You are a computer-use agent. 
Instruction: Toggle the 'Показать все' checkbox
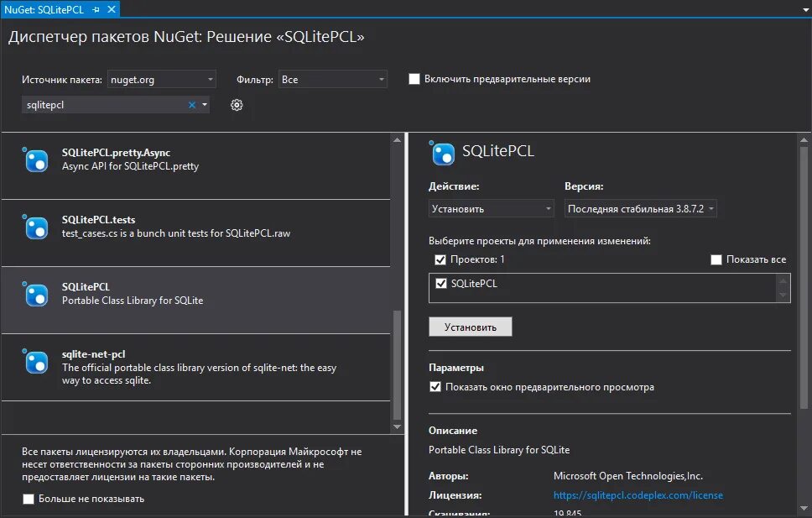coord(716,259)
